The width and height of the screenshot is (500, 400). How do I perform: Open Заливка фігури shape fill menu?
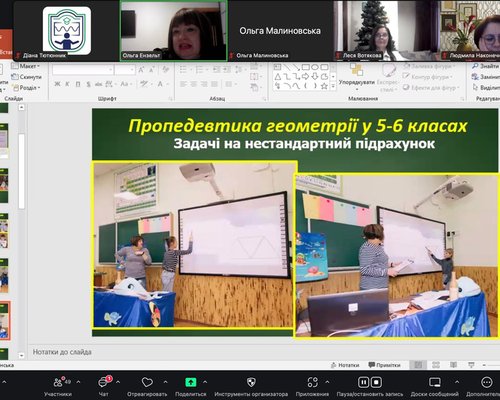click(x=428, y=66)
